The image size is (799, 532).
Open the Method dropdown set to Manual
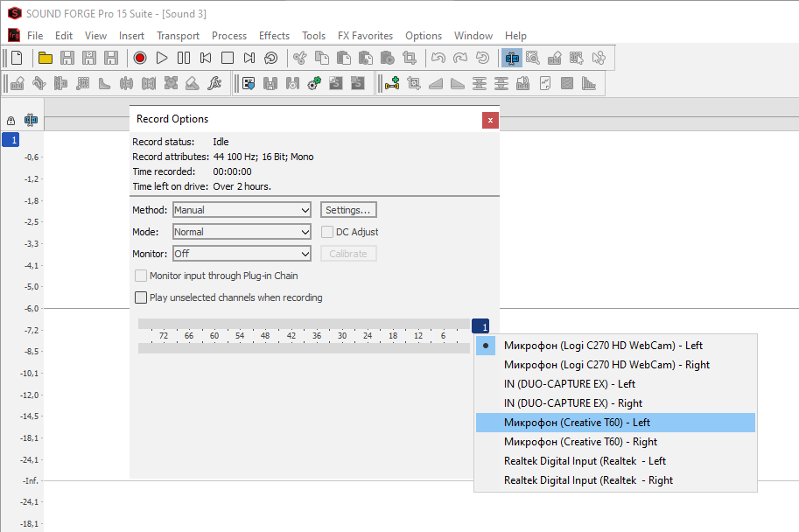pyautogui.click(x=242, y=210)
